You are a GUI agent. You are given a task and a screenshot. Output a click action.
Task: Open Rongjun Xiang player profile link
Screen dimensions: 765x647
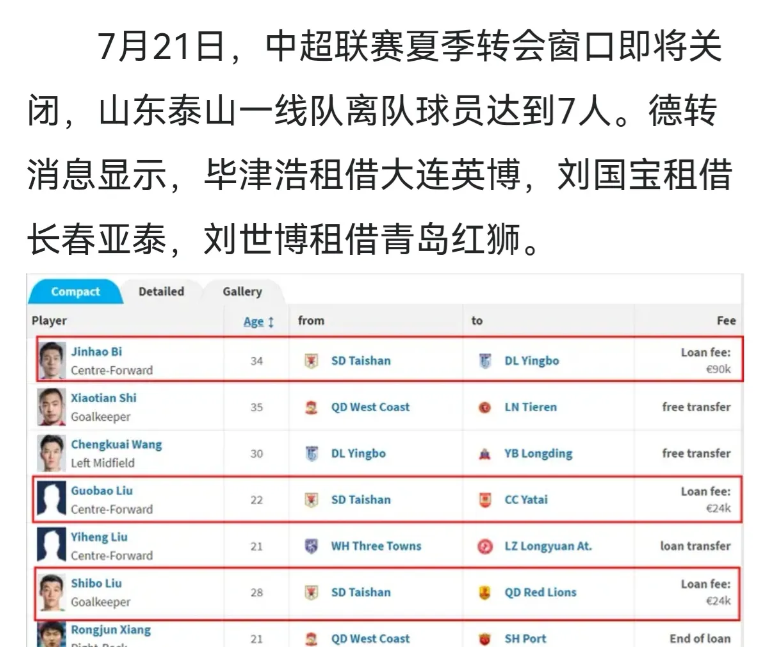pos(111,630)
